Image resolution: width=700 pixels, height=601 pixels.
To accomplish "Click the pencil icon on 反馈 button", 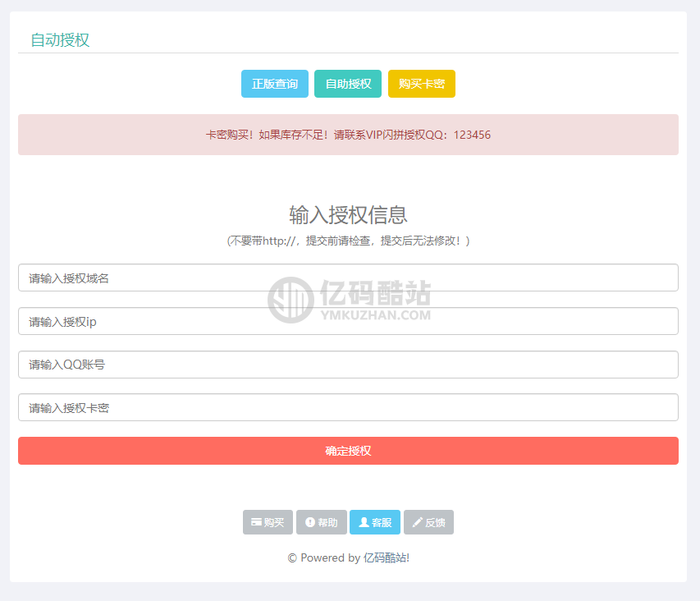I will point(417,522).
